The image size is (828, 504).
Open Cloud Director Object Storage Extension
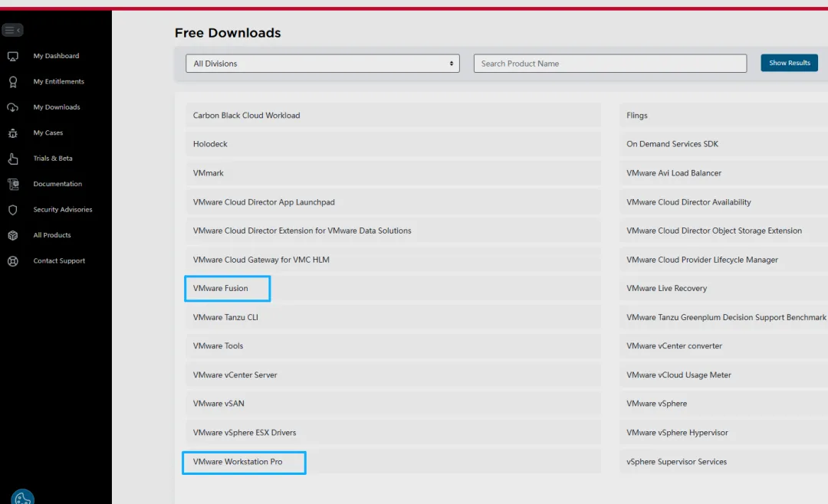pos(724,231)
